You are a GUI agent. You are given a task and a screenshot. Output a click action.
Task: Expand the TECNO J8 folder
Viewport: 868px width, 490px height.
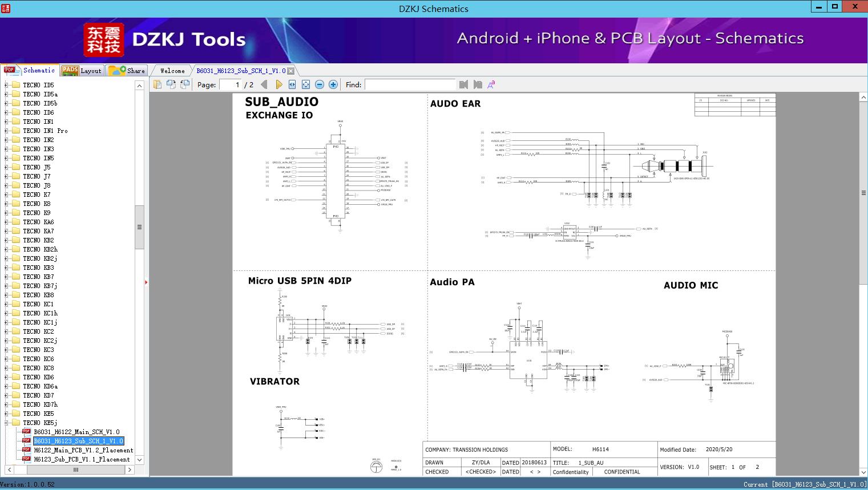pyautogui.click(x=6, y=185)
